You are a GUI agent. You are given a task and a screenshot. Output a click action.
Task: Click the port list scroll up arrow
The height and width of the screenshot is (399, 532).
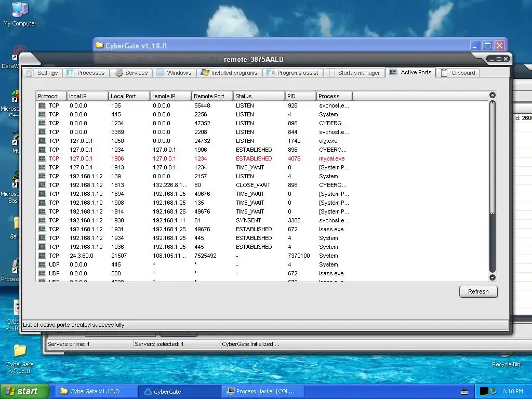click(493, 96)
